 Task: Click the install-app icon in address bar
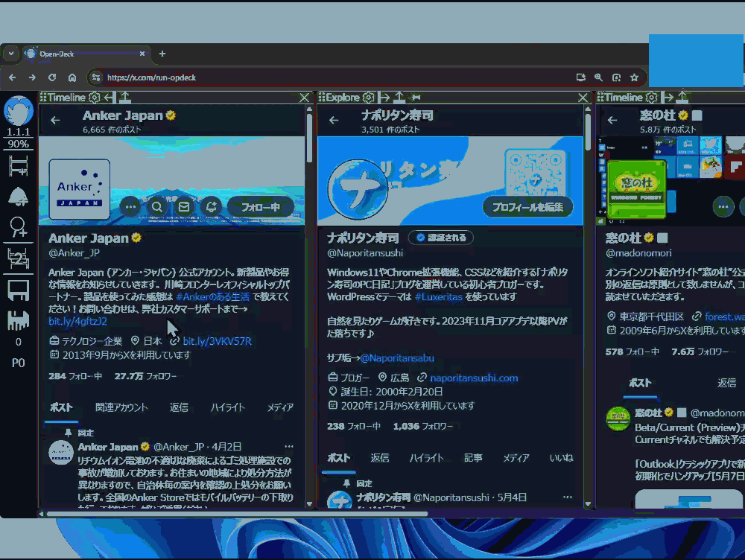[580, 77]
